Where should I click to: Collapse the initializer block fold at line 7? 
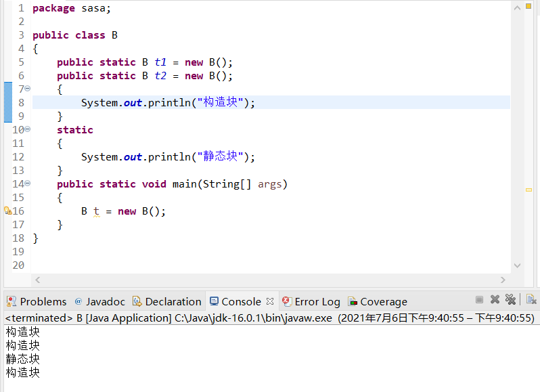click(28, 89)
